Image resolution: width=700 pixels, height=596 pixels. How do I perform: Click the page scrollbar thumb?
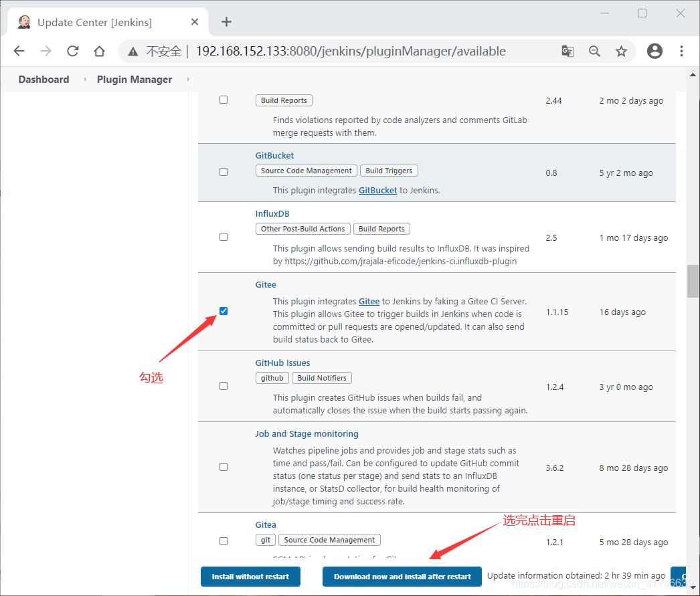(x=693, y=281)
